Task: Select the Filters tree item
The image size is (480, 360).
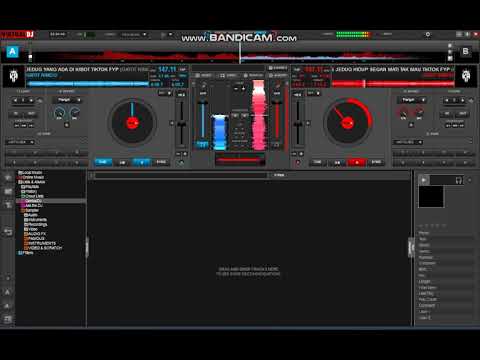Action: coord(26,253)
